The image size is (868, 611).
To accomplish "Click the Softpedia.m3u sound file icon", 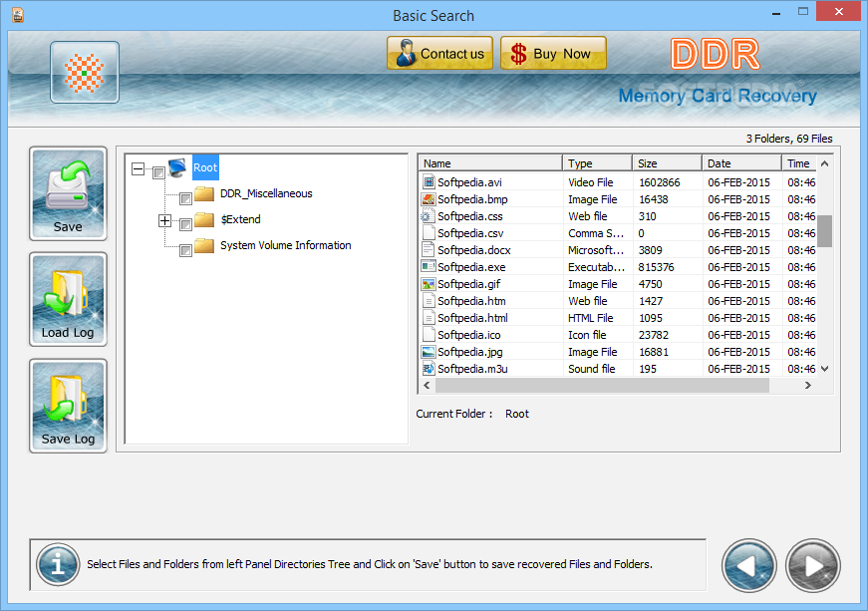I will [429, 369].
